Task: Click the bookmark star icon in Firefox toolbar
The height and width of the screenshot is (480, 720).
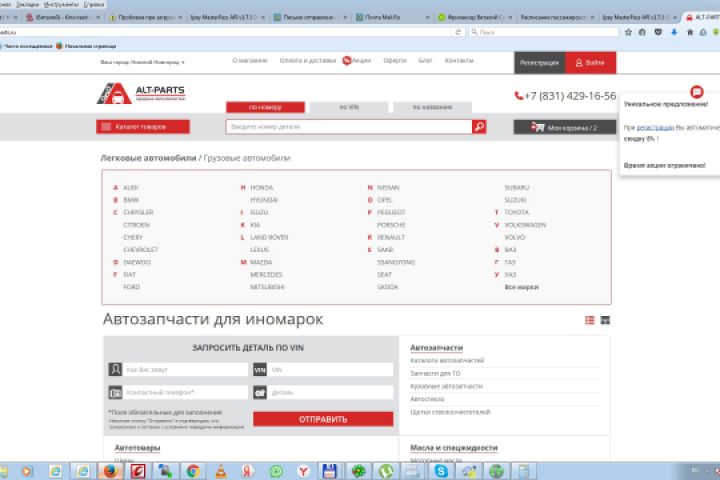Action: (x=628, y=32)
